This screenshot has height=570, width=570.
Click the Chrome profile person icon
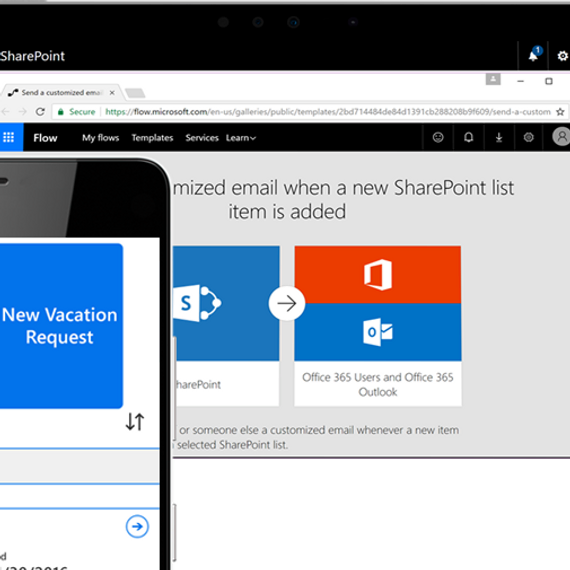click(493, 79)
